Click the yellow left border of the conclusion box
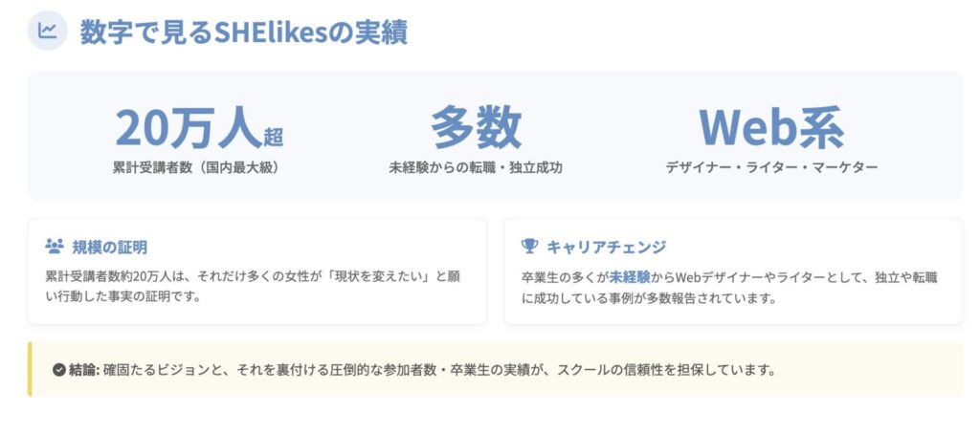Screen dimensions: 980x434 [x=30, y=369]
